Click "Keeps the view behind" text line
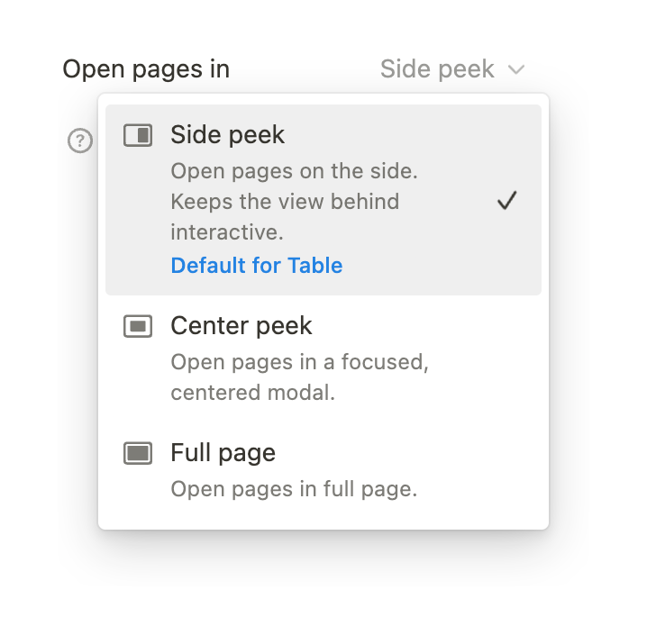This screenshot has height=644, width=647. (x=285, y=202)
